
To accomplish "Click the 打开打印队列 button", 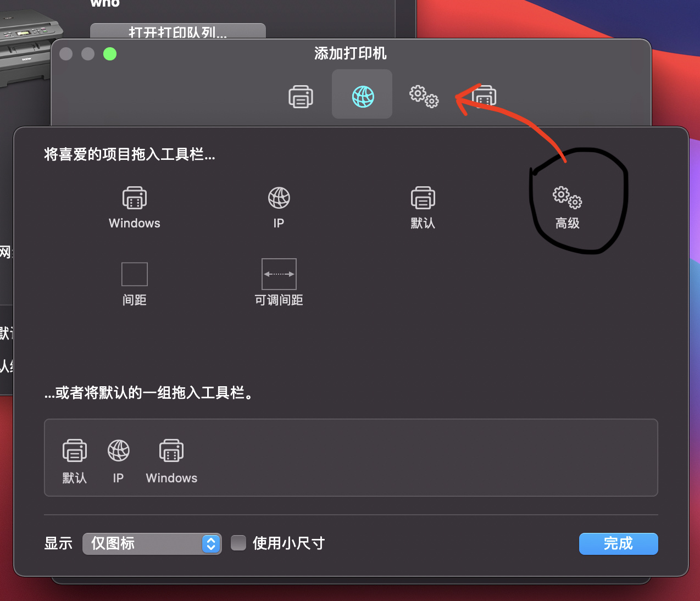I will [177, 31].
